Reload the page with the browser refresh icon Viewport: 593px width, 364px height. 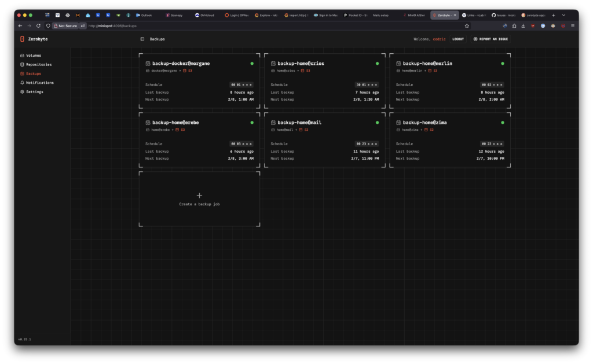38,26
